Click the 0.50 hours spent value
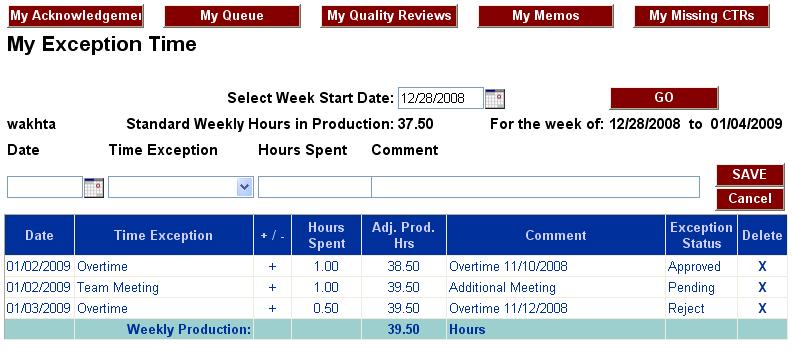Image resolution: width=792 pixels, height=362 pixels. coord(326,308)
